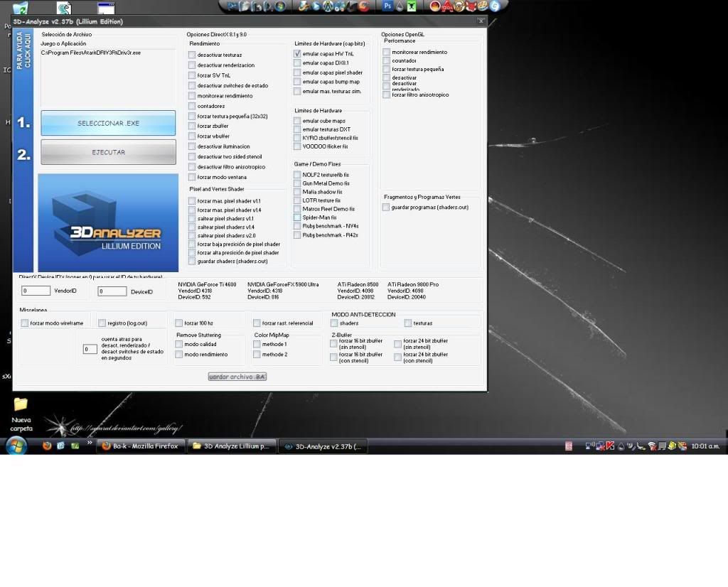Tick OpenGL countador checkbox
The image size is (728, 587).
pos(386,60)
